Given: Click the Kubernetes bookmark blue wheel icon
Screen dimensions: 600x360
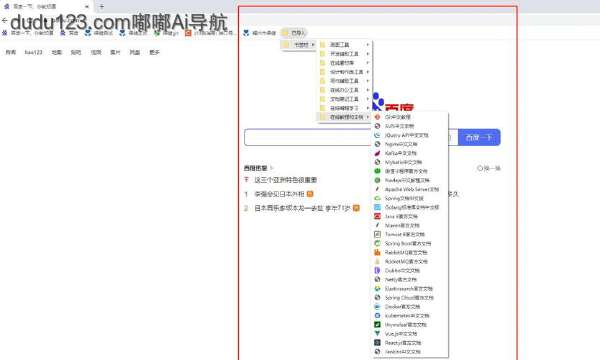Looking at the screenshot, I should pyautogui.click(x=377, y=316).
